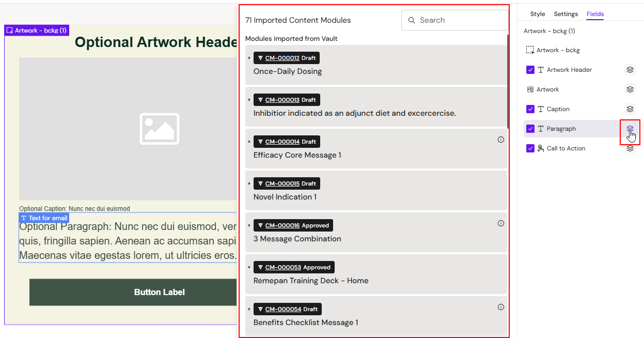The image size is (644, 338).
Task: Open the CM-000016 link
Action: 282,225
